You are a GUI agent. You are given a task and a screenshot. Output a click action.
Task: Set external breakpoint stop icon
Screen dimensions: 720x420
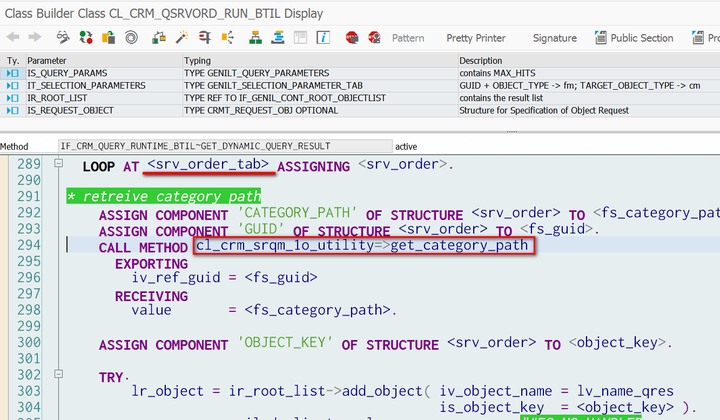click(x=374, y=38)
